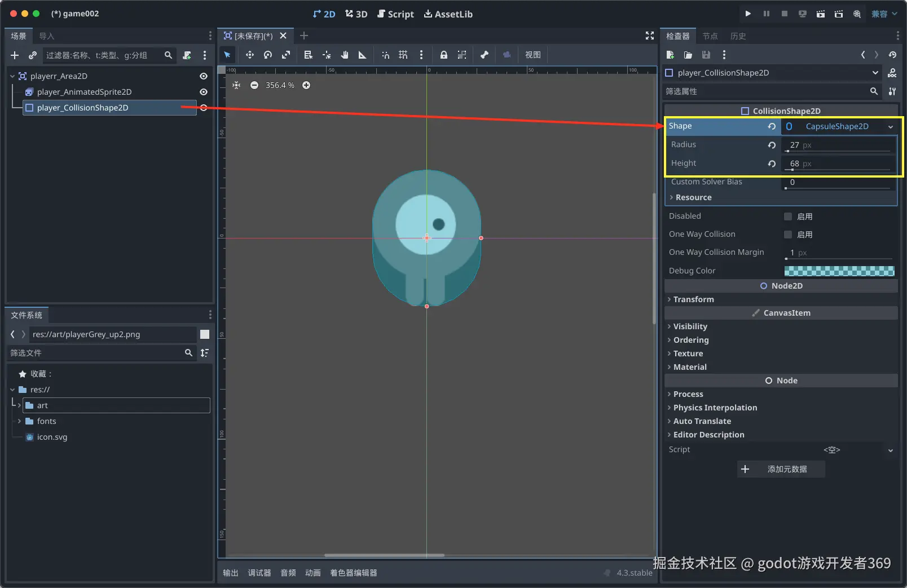907x588 pixels.
Task: Enable the One Way Collision checkbox
Action: coord(788,235)
